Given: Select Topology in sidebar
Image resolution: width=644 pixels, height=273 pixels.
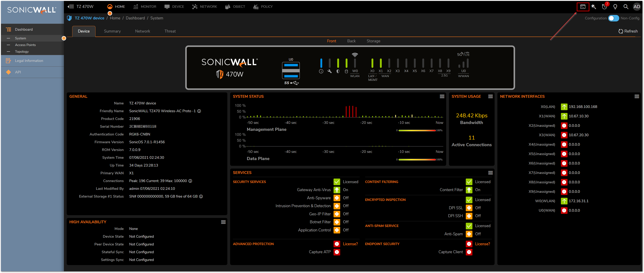Looking at the screenshot, I should click(x=22, y=52).
